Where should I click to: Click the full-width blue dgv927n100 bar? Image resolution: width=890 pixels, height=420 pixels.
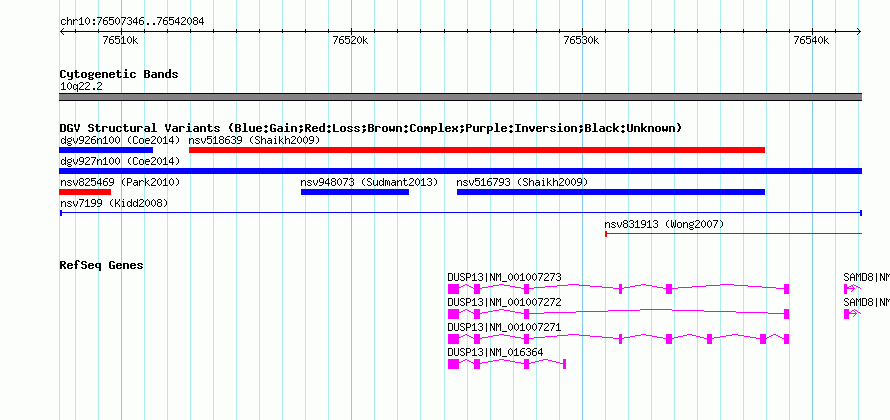tap(460, 171)
